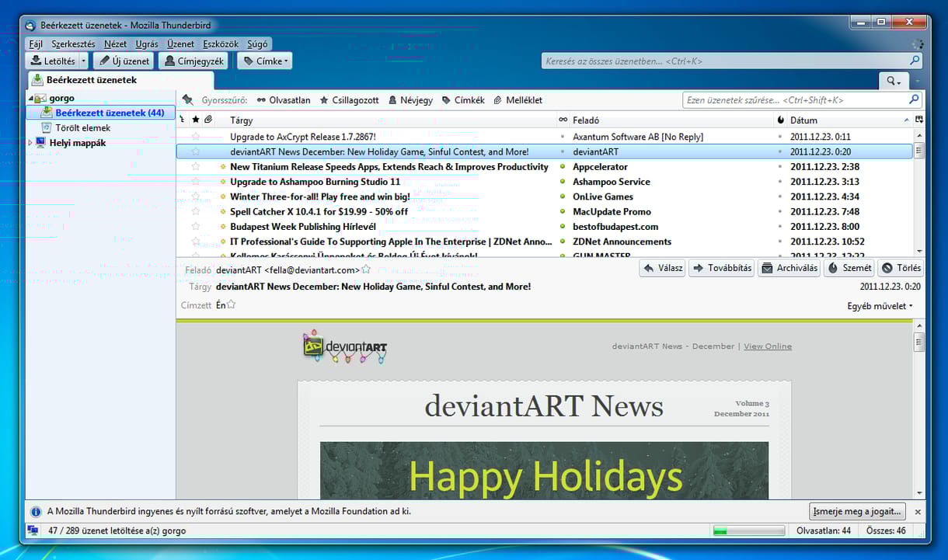Open the Ugrás menu
Screen dimensions: 948x560
pos(147,44)
